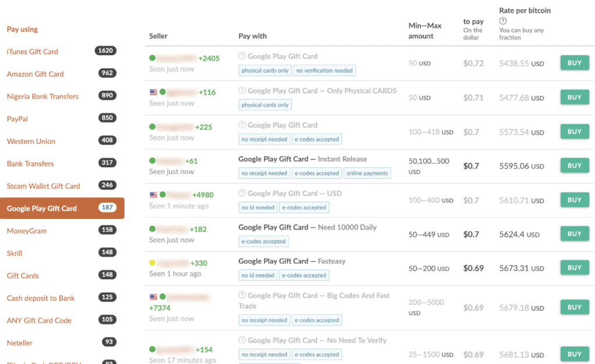595x364 pixels.
Task: Click BUY for the 5573.54 USD offer
Action: (575, 132)
